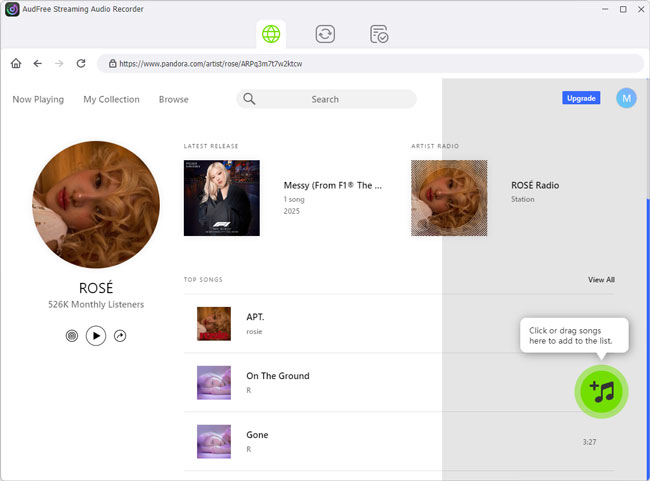Click the green add music button
The height and width of the screenshot is (481, 650).
pyautogui.click(x=601, y=392)
